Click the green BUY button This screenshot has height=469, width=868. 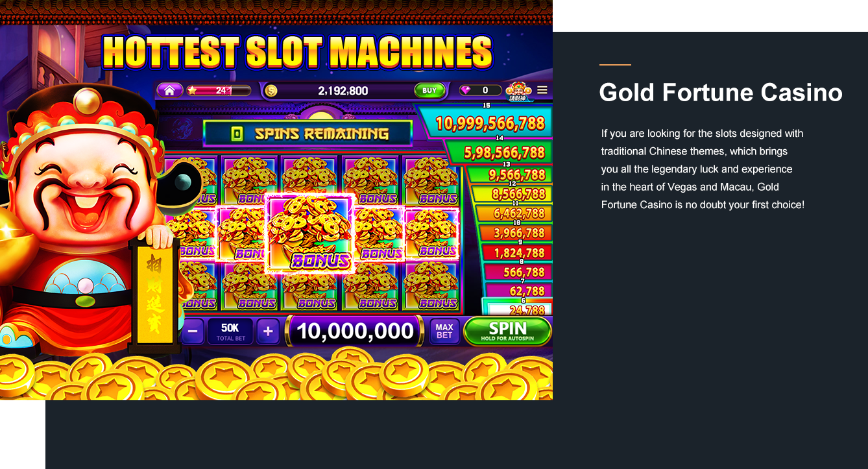429,90
